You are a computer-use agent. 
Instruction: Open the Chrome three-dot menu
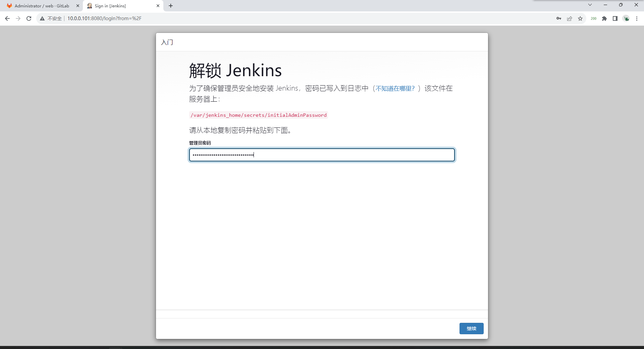(637, 18)
